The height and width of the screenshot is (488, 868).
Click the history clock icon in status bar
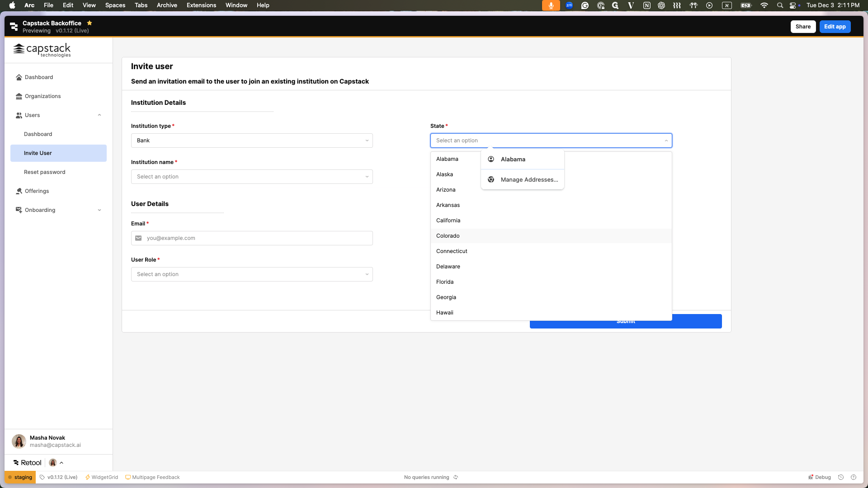[x=841, y=477]
